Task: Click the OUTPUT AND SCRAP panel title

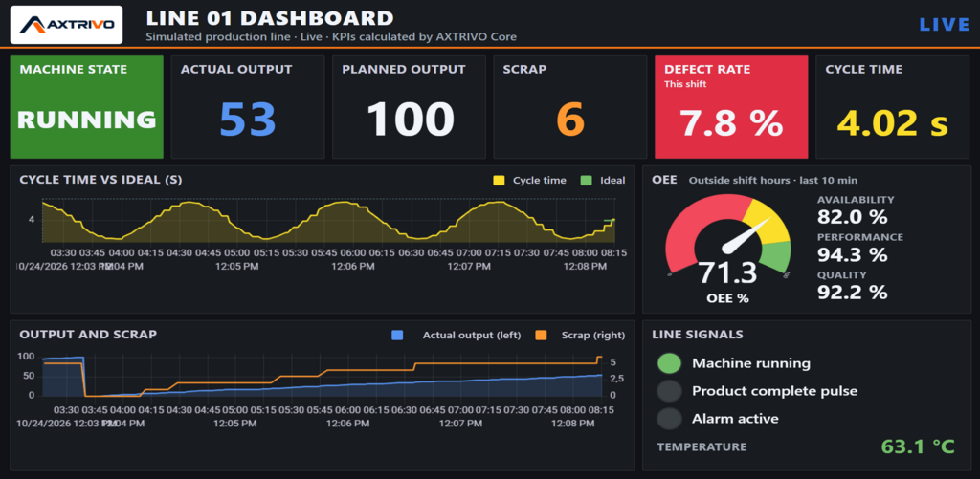Action: click(x=88, y=335)
